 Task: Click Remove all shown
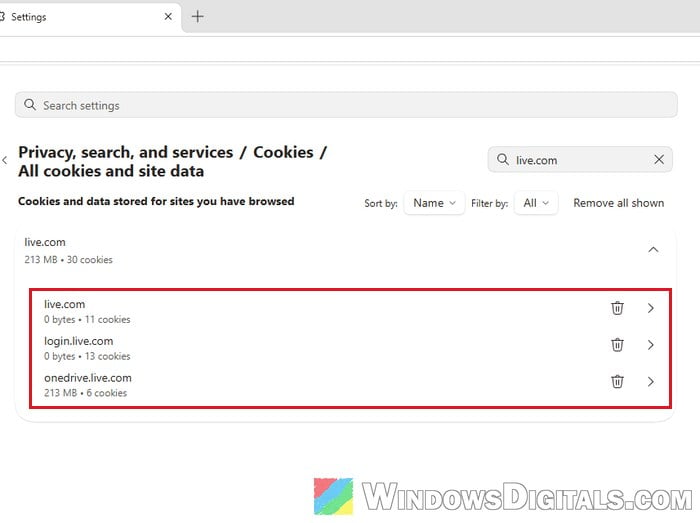tap(619, 203)
